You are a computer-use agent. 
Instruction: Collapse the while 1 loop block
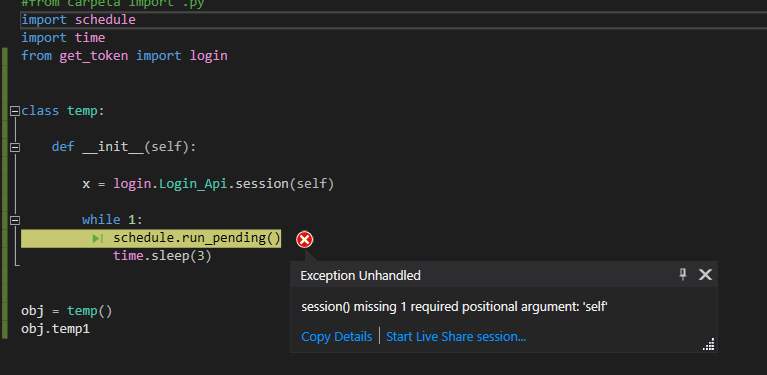[x=15, y=220]
